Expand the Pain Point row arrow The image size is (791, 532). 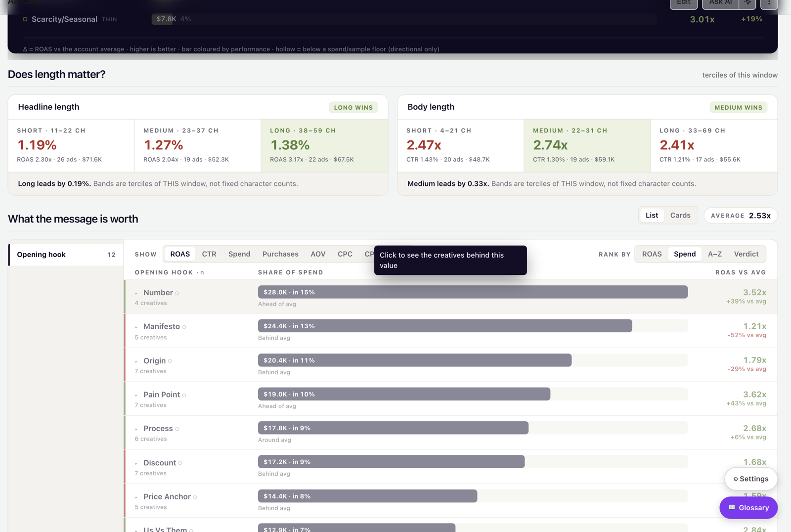tap(136, 395)
